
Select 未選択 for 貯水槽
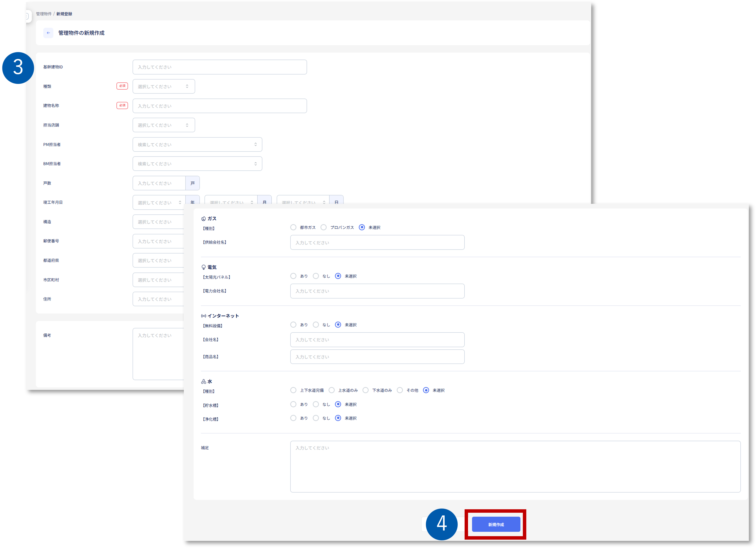[338, 404]
